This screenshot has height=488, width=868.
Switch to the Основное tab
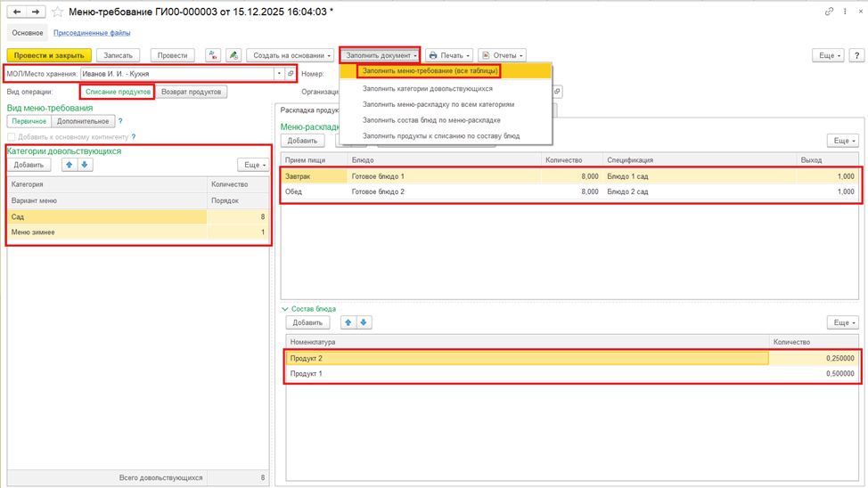click(x=28, y=33)
